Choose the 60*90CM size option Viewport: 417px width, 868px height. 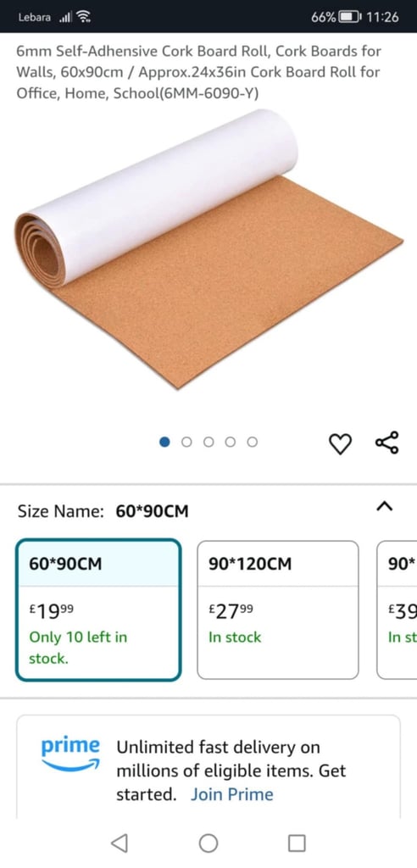point(98,609)
